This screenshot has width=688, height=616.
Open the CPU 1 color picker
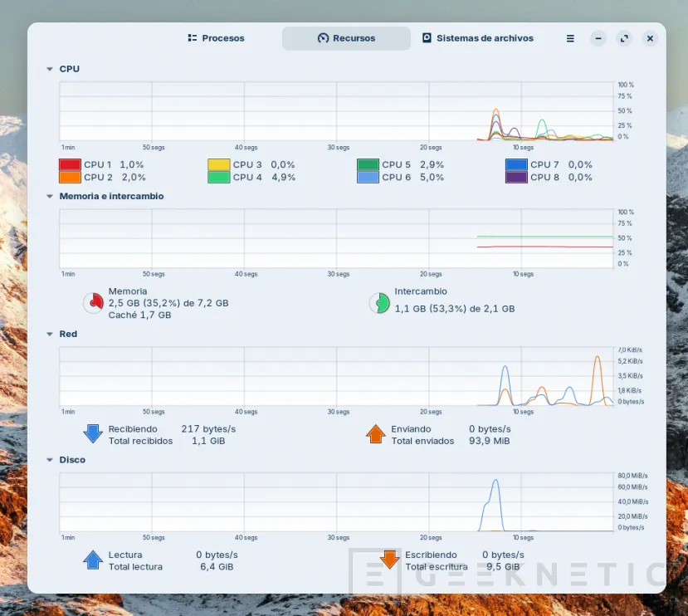tap(71, 164)
